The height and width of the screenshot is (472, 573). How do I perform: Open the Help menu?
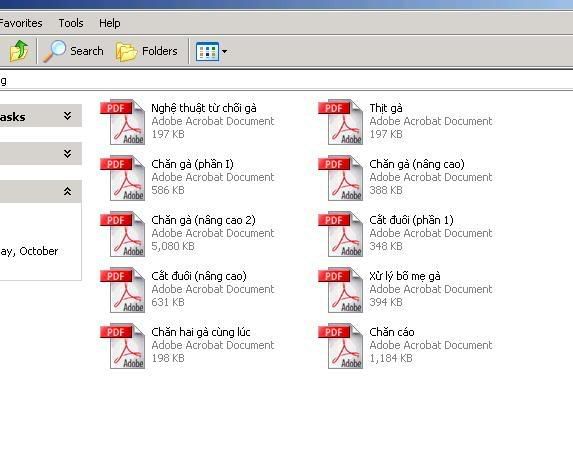tap(110, 23)
